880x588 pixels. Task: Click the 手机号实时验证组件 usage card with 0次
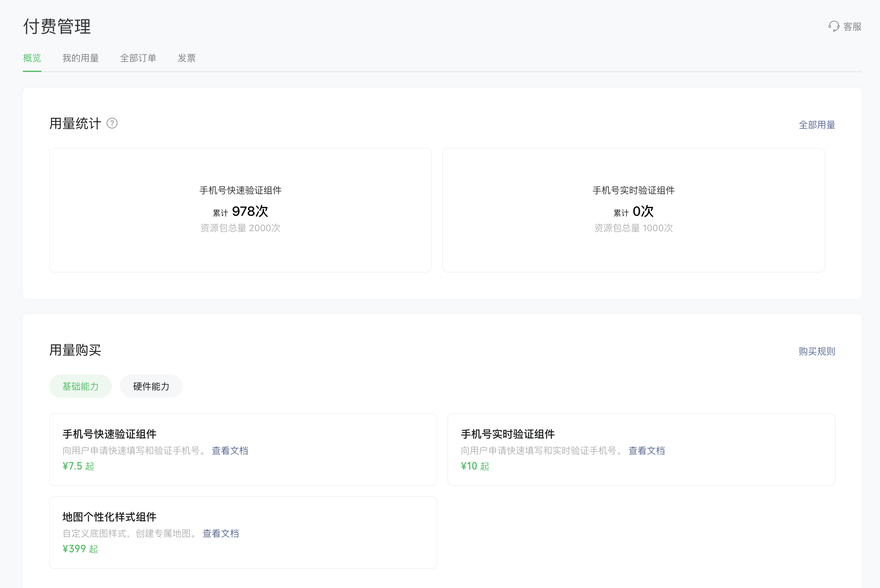tap(633, 210)
